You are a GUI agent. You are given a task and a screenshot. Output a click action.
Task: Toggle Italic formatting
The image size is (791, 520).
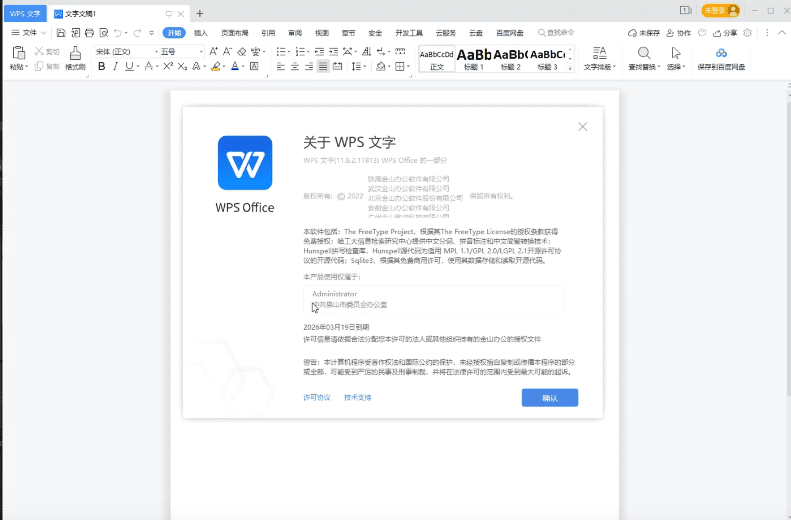point(116,66)
